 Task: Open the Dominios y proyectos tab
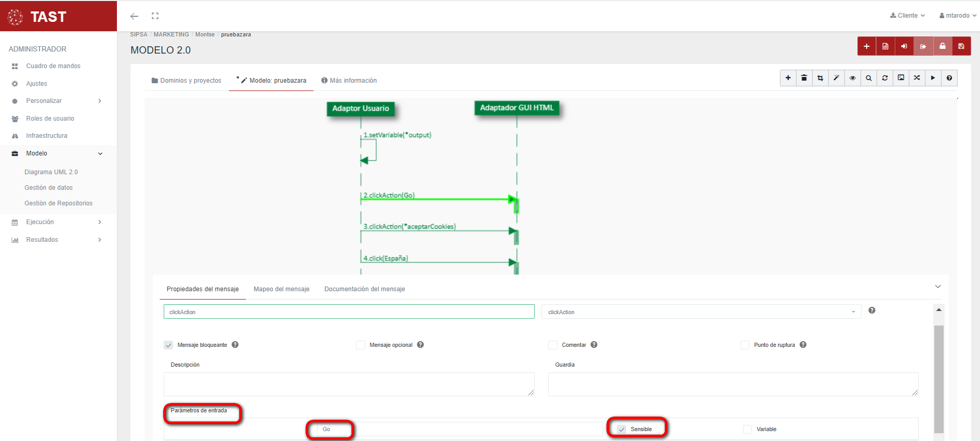click(x=187, y=81)
